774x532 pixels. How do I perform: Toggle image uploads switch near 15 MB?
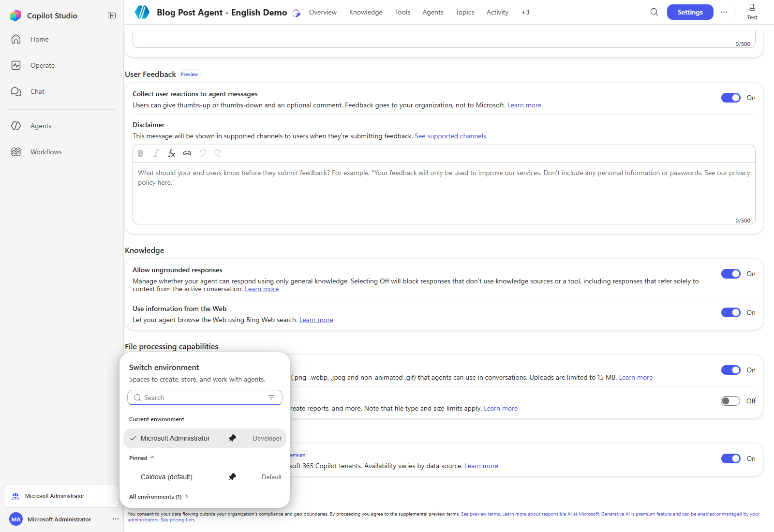pyautogui.click(x=730, y=370)
